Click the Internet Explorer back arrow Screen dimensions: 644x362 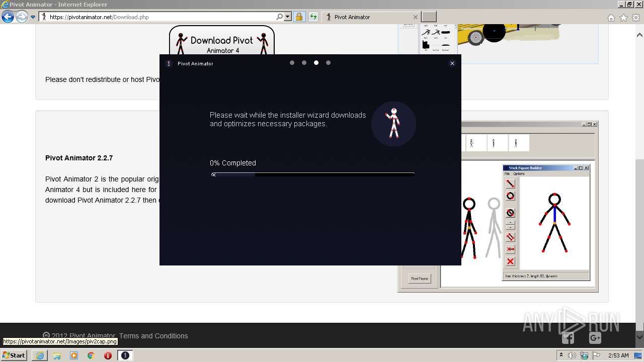click(x=8, y=17)
